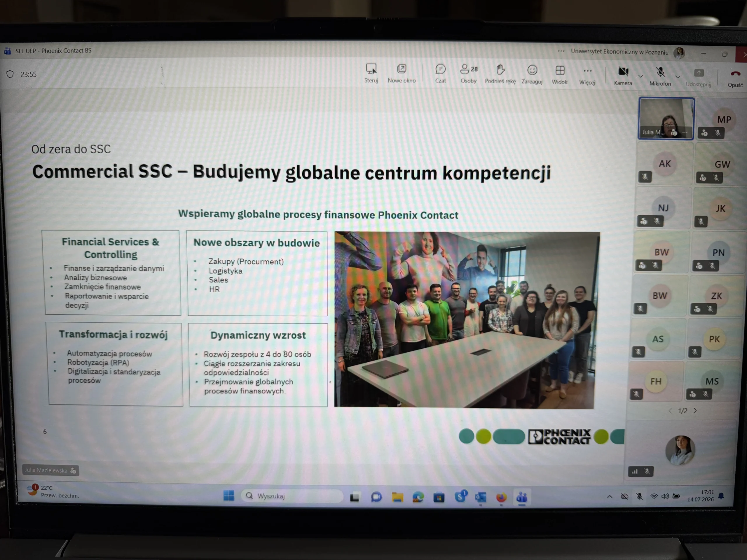
Task: Open the Czat chat panel
Action: 440,73
